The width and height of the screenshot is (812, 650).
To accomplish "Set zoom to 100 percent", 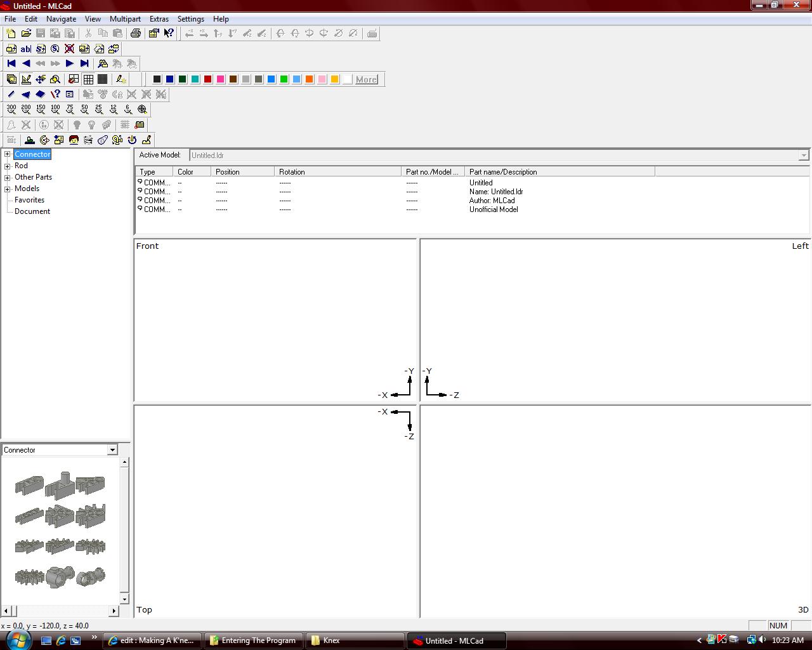I will (55, 109).
